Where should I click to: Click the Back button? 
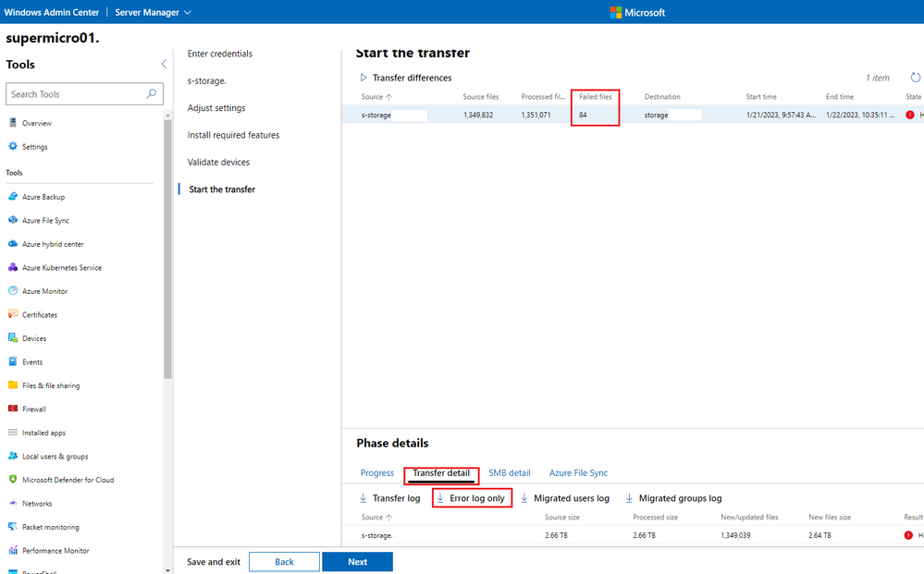284,562
